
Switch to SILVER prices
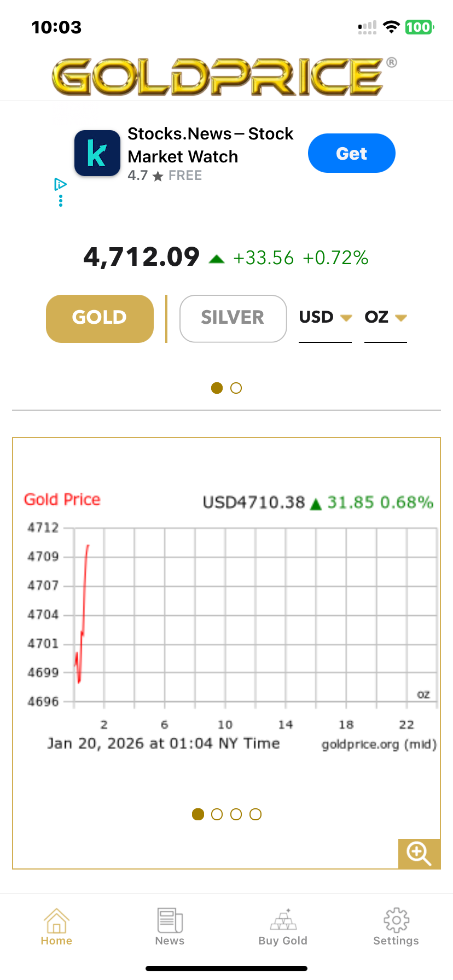pyautogui.click(x=233, y=318)
